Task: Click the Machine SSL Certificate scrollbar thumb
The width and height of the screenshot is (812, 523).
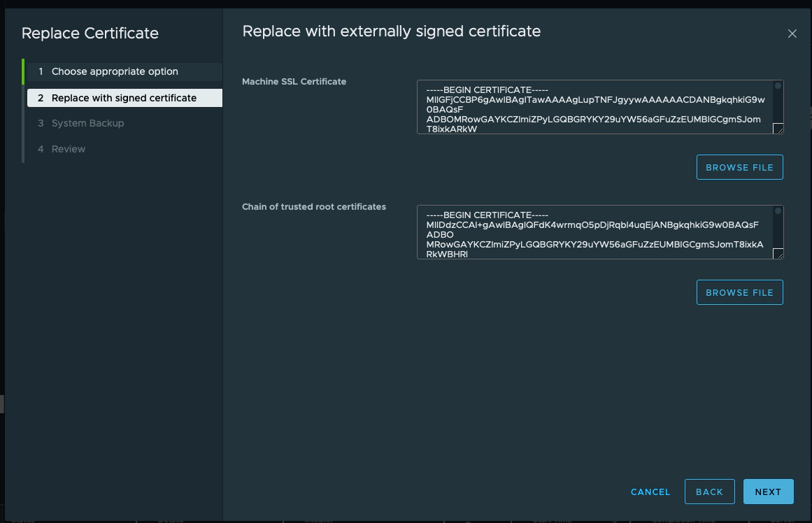Action: (777, 85)
